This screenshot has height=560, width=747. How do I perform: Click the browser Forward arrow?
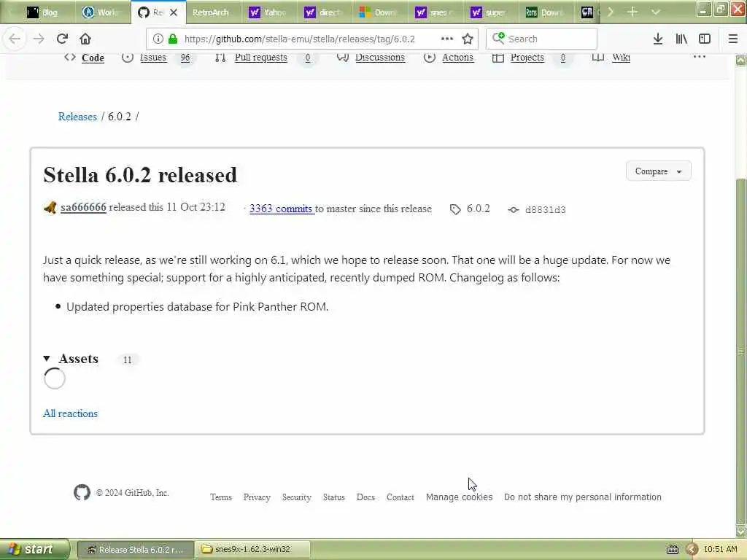pos(39,39)
